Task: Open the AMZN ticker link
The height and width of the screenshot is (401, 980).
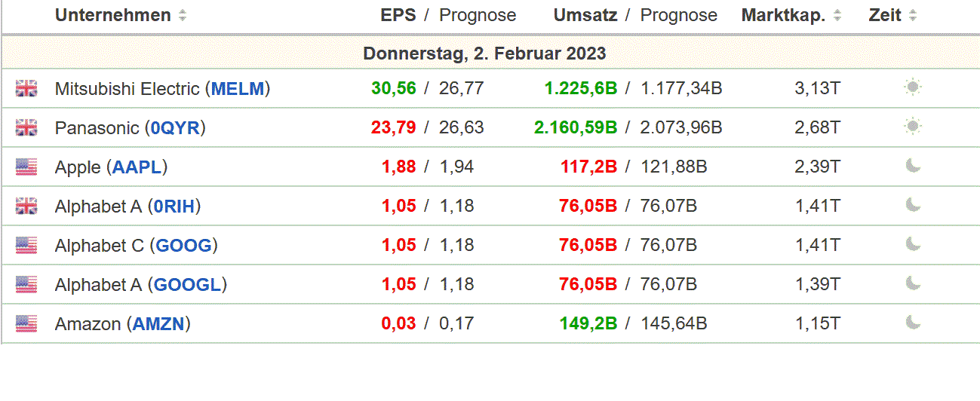Action: 158,324
